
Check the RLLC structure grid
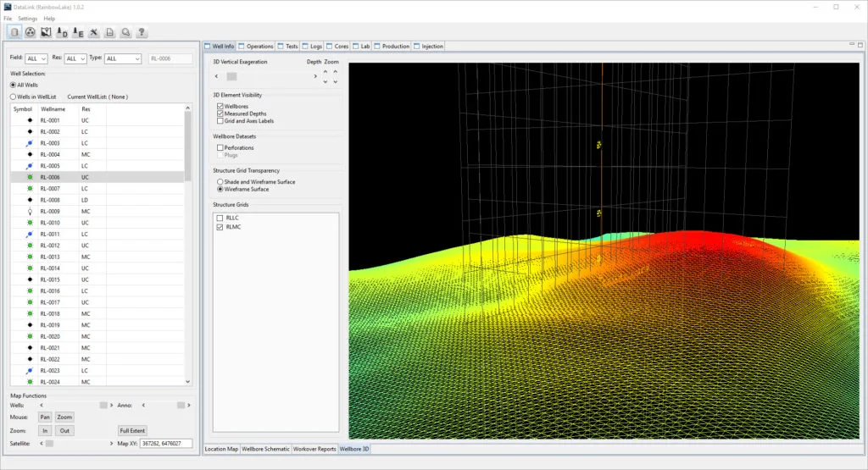[220, 218]
